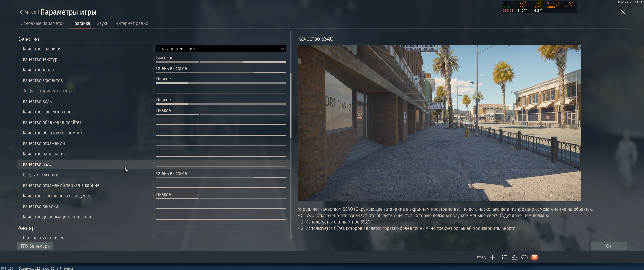Click the squad plus icon

pyautogui.click(x=493, y=257)
